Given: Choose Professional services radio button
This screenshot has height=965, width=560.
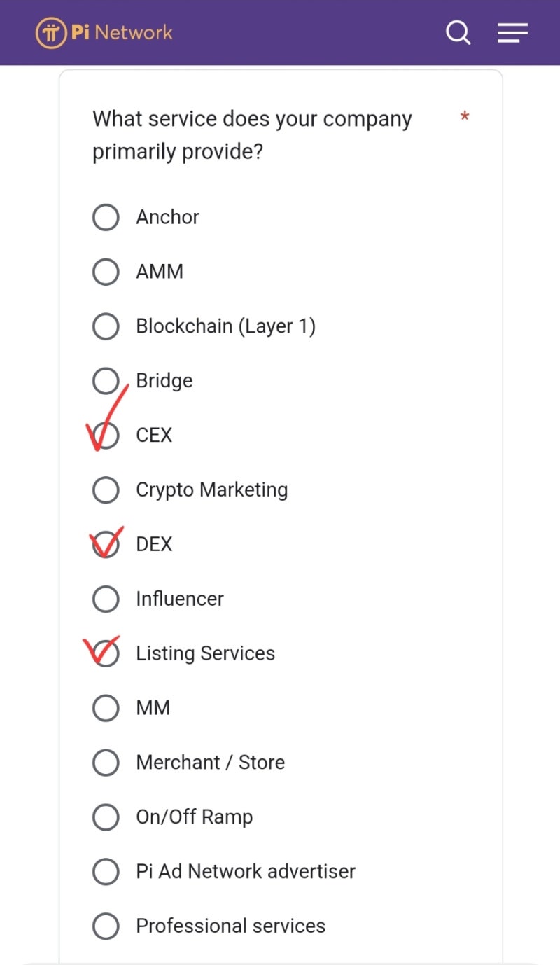Looking at the screenshot, I should [106, 927].
